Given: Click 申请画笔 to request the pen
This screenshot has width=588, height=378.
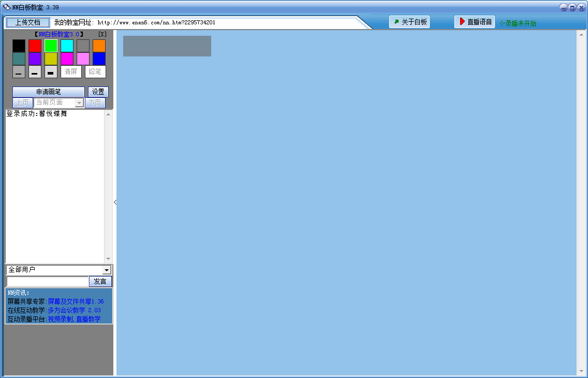Looking at the screenshot, I should tap(49, 92).
